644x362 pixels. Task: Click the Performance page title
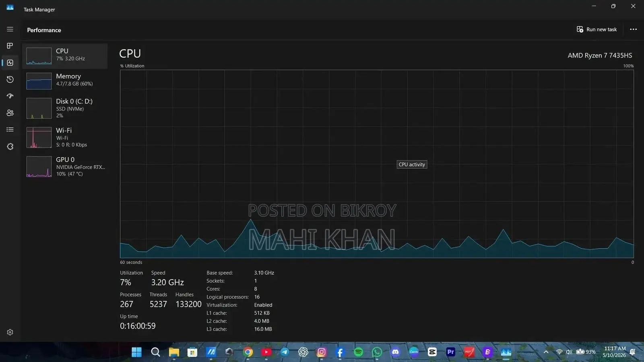coord(44,30)
